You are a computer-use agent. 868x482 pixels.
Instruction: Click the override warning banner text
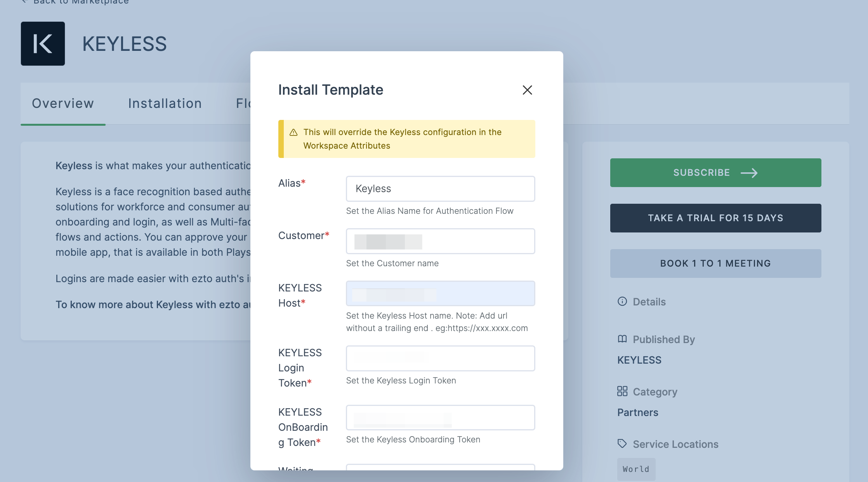[403, 139]
